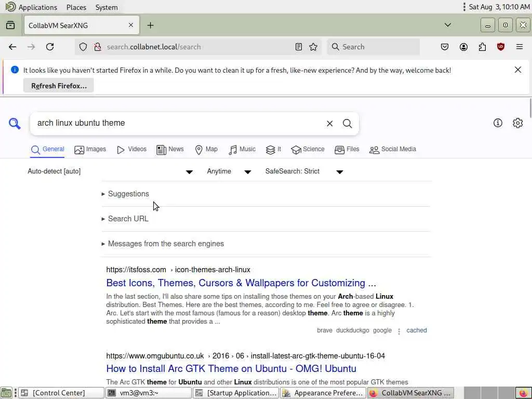Switch to Control Center in the taskbar
This screenshot has width=532, height=399.
point(61,393)
